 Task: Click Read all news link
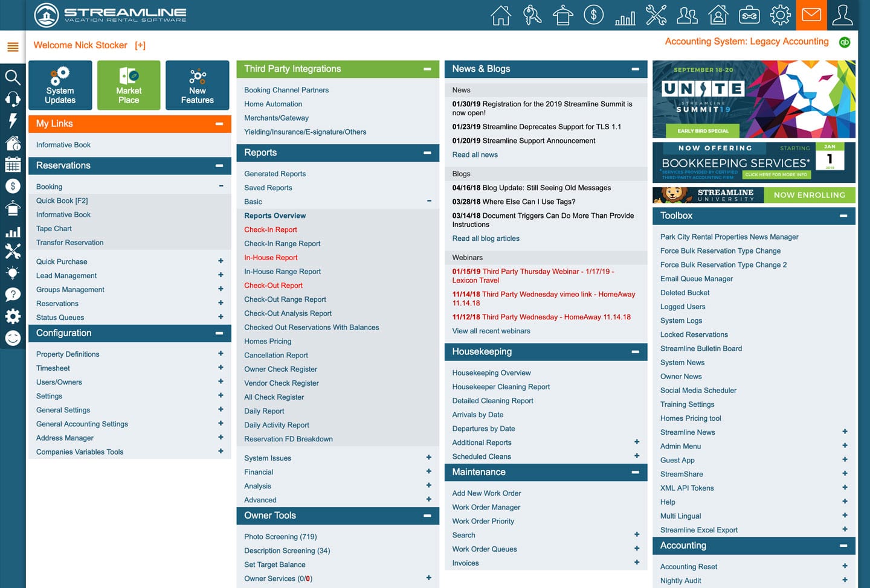(x=475, y=155)
